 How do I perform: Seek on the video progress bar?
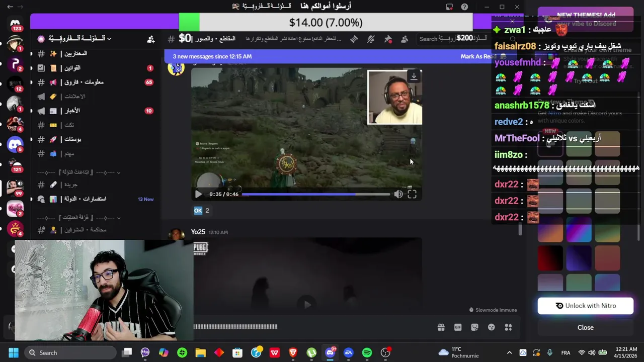coord(316,194)
